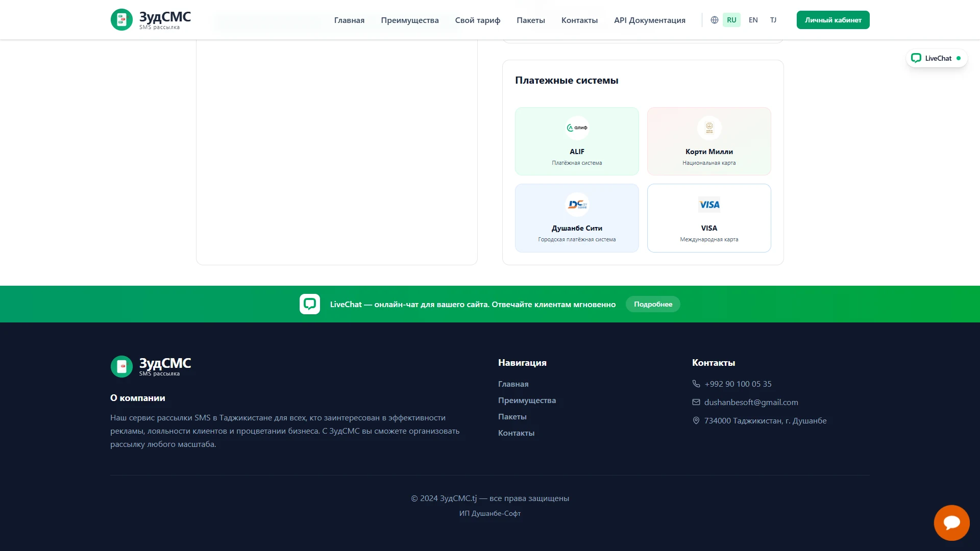Switch language to RU
980x551 pixels.
coord(731,20)
